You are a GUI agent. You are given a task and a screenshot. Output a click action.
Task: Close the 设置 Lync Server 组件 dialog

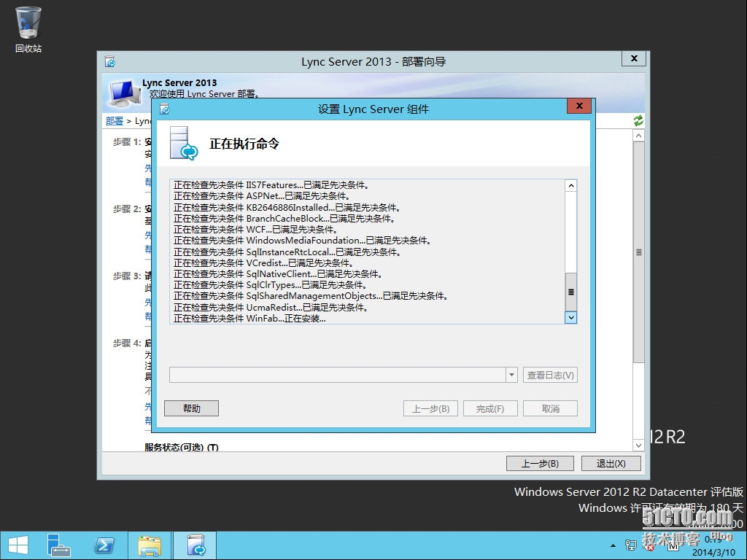click(x=578, y=106)
